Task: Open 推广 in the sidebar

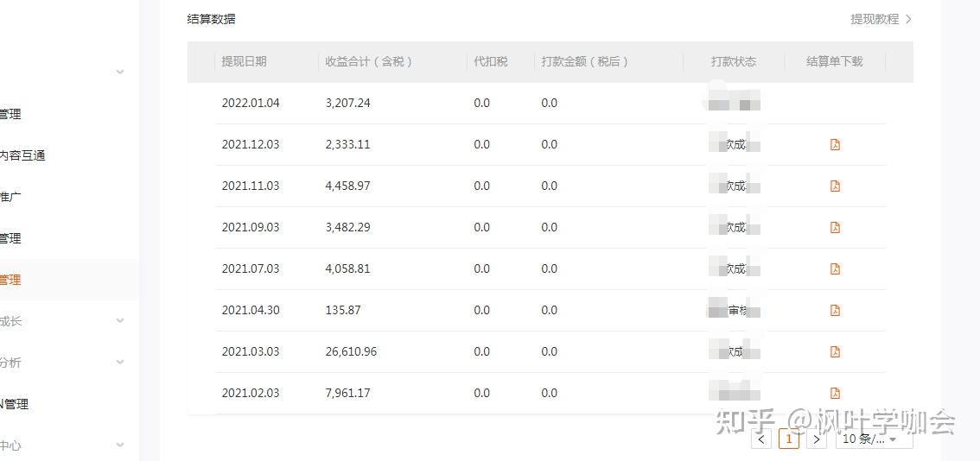Action: click(x=10, y=197)
